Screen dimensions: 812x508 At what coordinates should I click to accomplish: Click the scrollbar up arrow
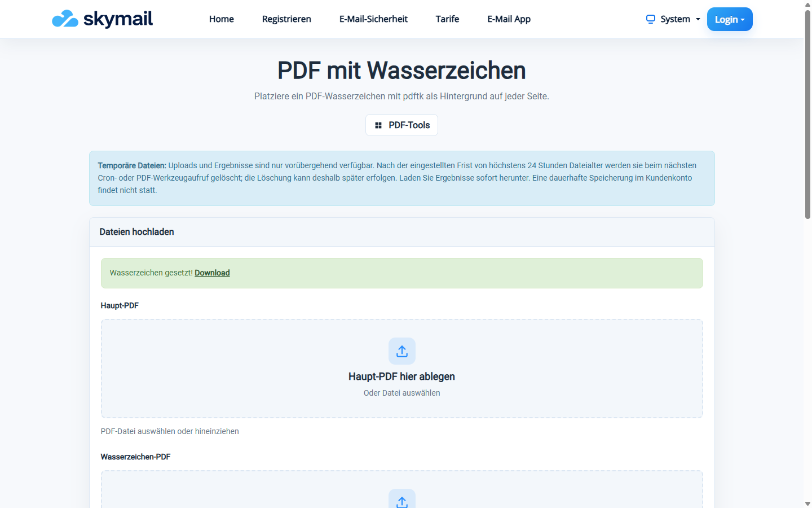coord(807,4)
